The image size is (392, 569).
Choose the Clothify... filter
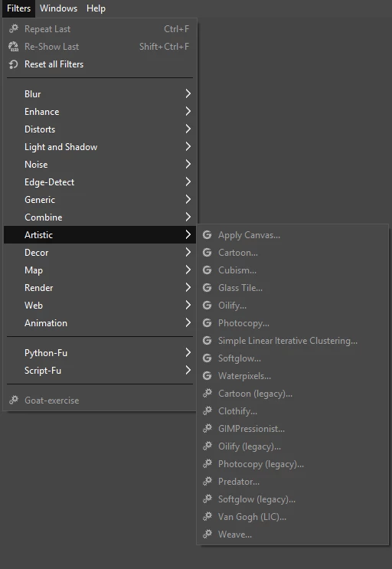[x=292, y=410]
